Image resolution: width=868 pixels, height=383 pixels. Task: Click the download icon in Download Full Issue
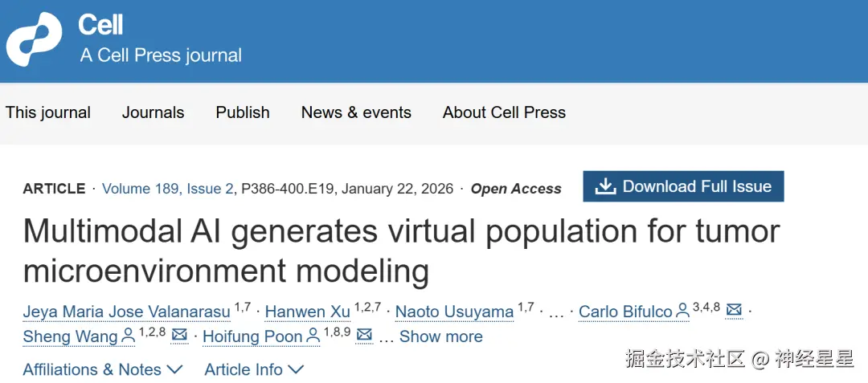604,186
